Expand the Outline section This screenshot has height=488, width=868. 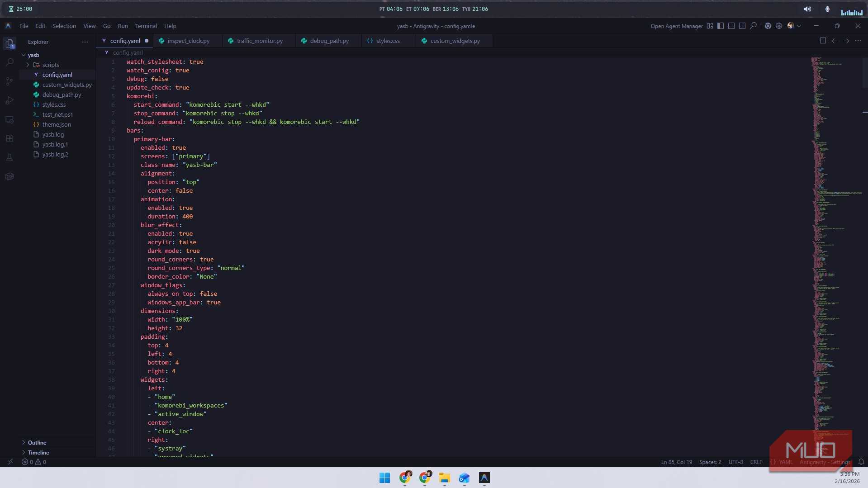(x=37, y=442)
